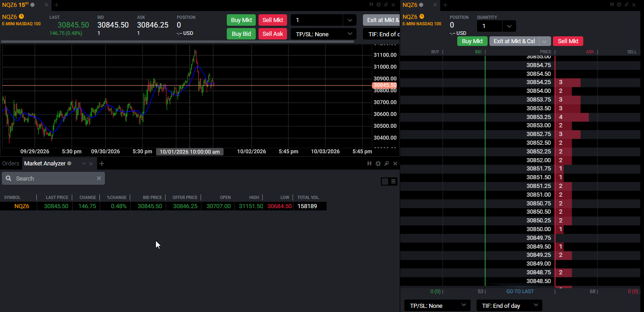644x312 pixels.
Task: Expand the Market Analyzer tab chevron
Action: pyautogui.click(x=84, y=164)
